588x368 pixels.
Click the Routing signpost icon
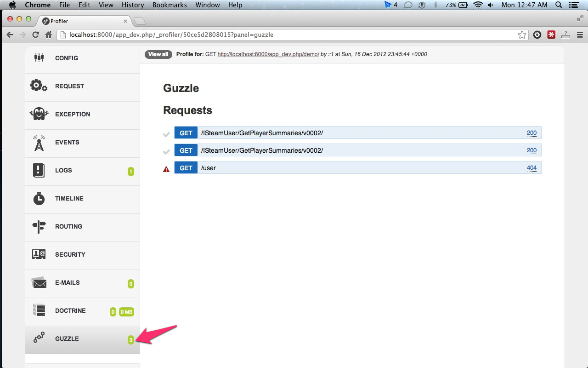point(39,226)
